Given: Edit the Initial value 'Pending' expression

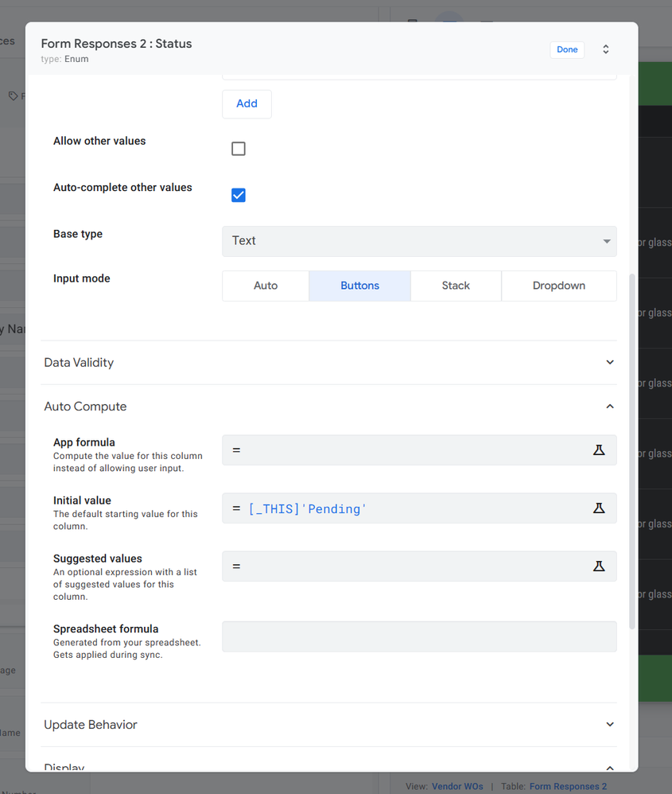Looking at the screenshot, I should click(x=419, y=508).
